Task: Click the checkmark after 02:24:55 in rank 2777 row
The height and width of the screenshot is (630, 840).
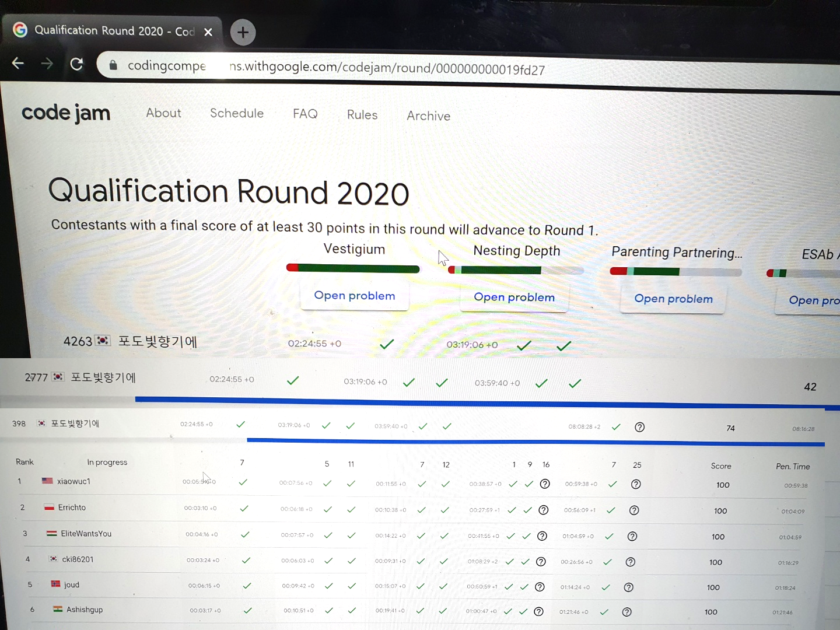Action: (x=293, y=380)
